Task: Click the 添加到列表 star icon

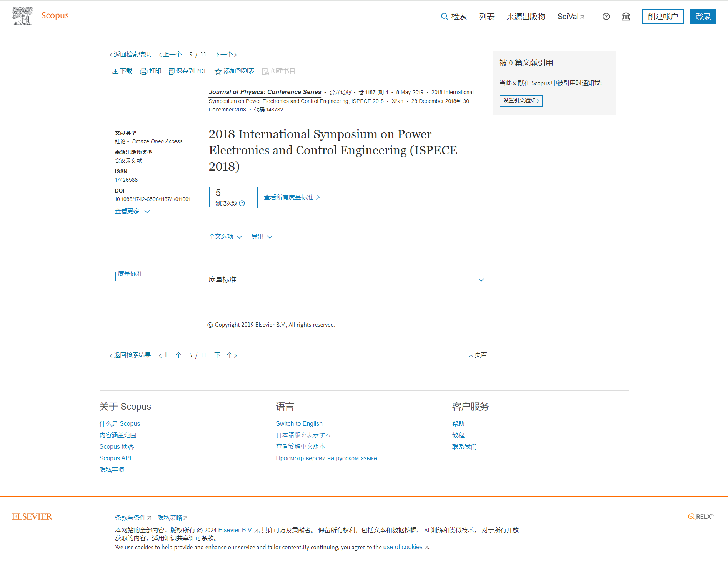Action: [218, 71]
